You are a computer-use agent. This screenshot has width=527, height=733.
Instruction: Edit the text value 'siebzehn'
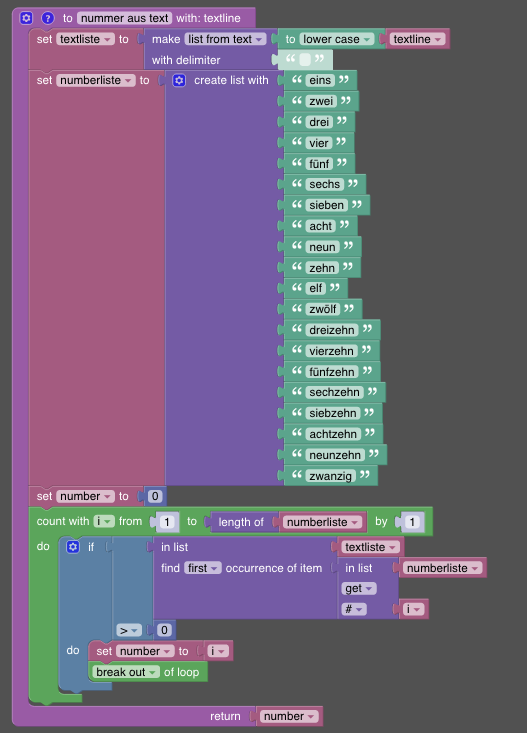tap(333, 413)
